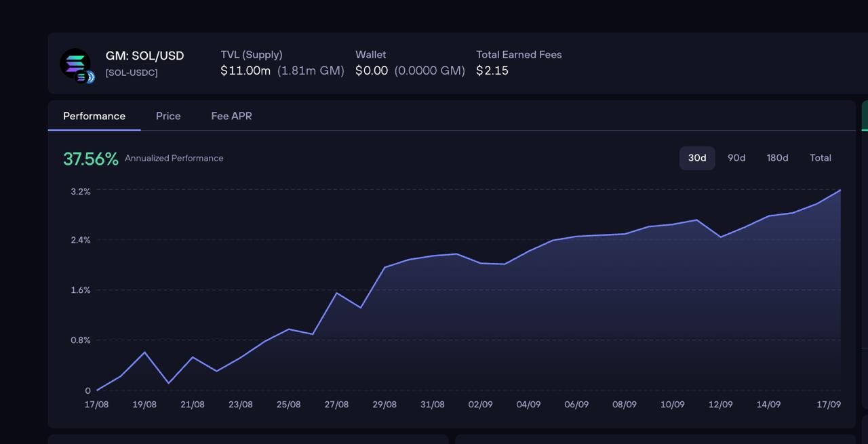The image size is (868, 444).
Task: Click the $0.00 Wallet balance value
Action: [x=372, y=70]
